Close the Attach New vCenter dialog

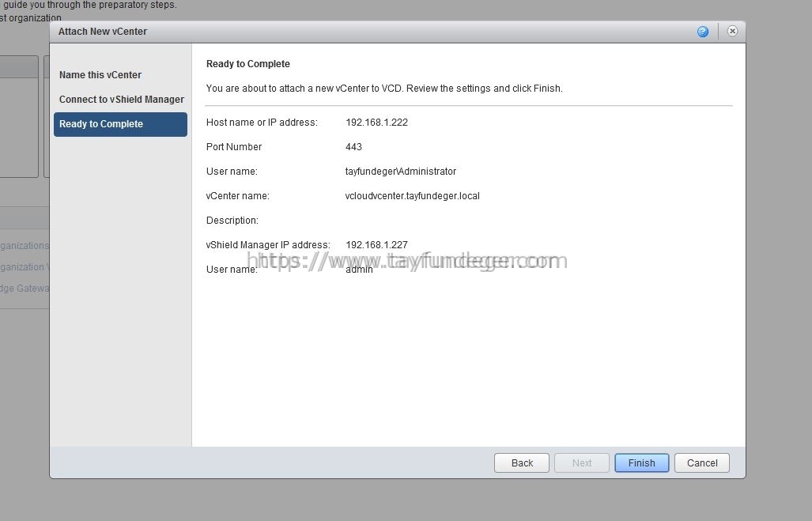731,31
